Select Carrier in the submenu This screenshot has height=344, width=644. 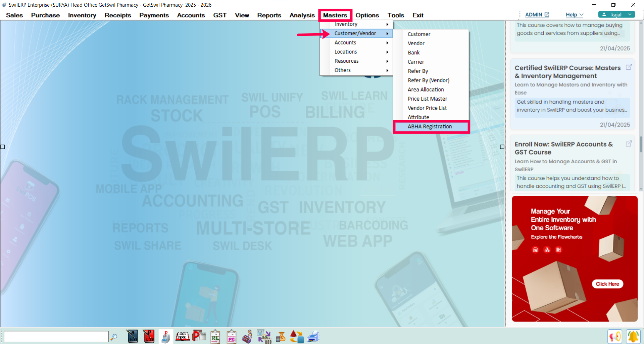tap(431, 62)
